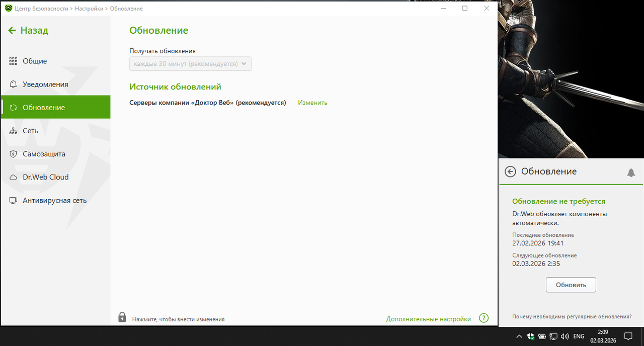Screen dimensions: 644x346
Task: Minimize the Dr.Web settings window
Action: [443, 9]
